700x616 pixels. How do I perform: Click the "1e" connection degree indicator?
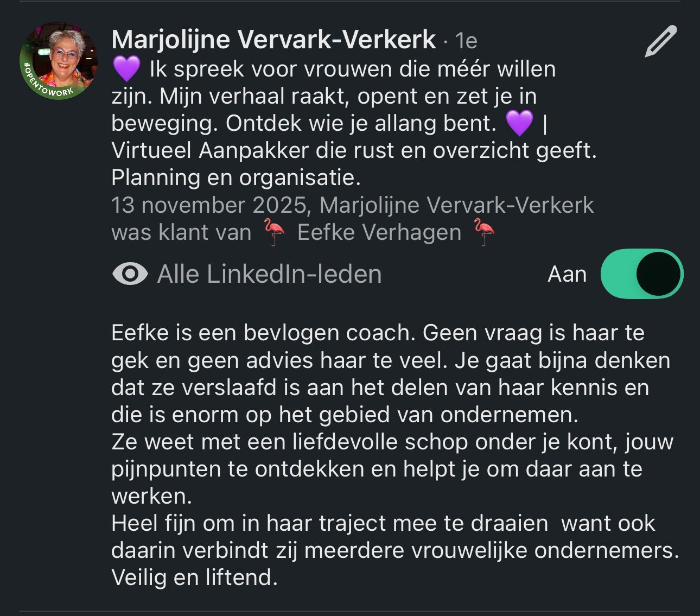466,41
